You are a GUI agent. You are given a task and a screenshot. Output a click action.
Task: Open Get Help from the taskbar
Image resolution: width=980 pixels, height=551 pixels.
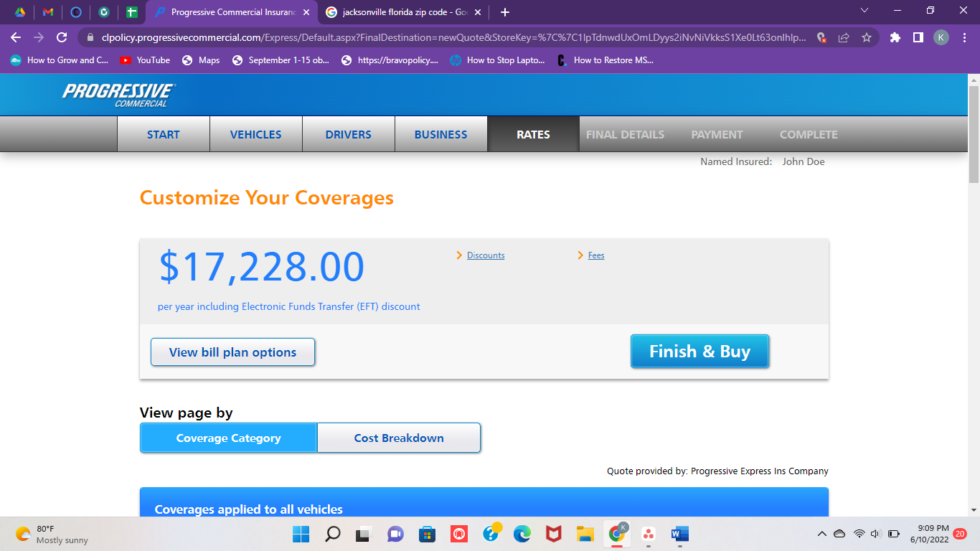pyautogui.click(x=491, y=533)
